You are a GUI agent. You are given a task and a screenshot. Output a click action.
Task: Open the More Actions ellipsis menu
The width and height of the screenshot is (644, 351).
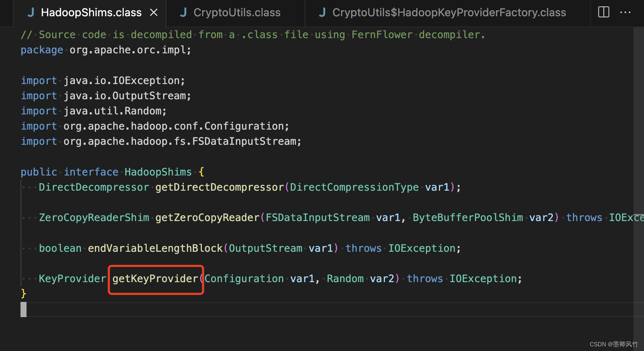click(x=626, y=12)
